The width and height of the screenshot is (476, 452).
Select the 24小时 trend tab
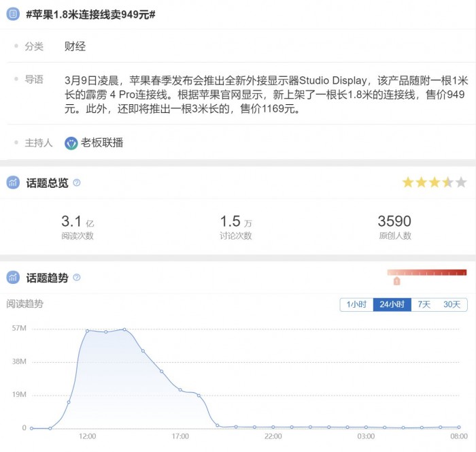(x=392, y=304)
